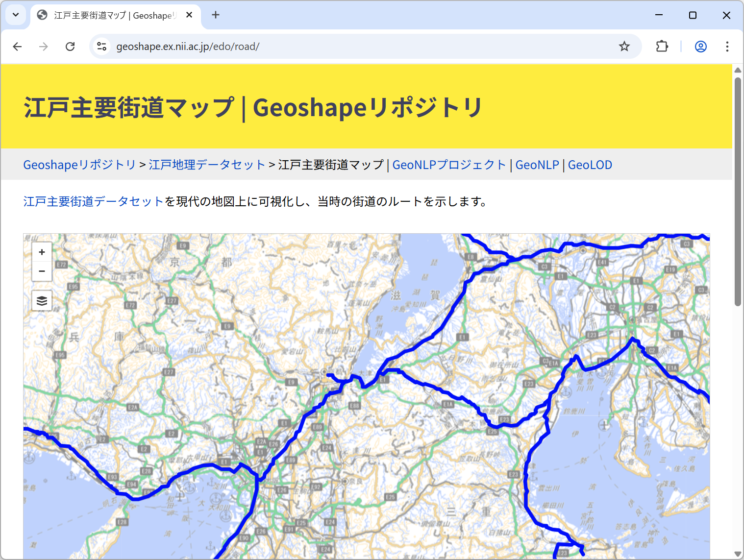
Task: Open a new browser tab with plus button
Action: click(216, 15)
